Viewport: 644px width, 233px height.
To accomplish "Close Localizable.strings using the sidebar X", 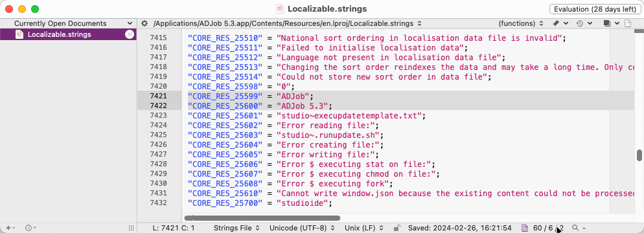I will point(130,34).
